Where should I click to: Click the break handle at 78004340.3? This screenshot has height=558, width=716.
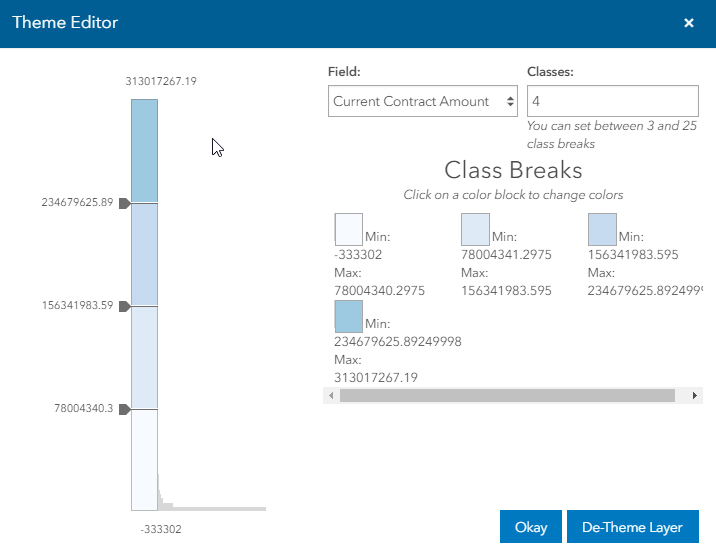(125, 409)
